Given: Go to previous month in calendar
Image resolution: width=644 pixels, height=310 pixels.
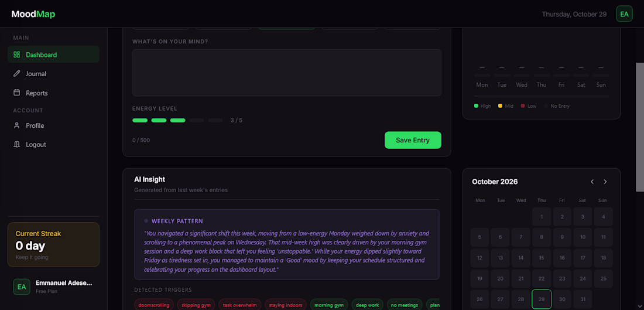Looking at the screenshot, I should pos(592,182).
